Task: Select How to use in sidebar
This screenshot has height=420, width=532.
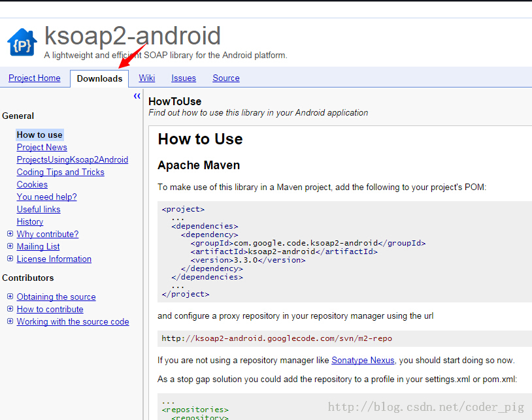Action: pyautogui.click(x=40, y=135)
